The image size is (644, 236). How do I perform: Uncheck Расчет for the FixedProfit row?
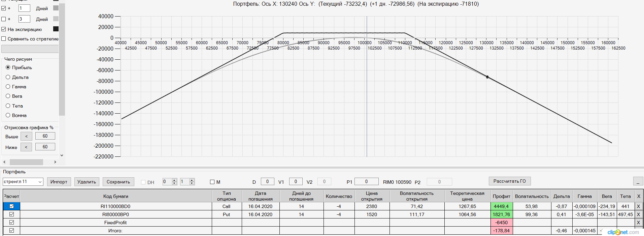[x=12, y=223]
